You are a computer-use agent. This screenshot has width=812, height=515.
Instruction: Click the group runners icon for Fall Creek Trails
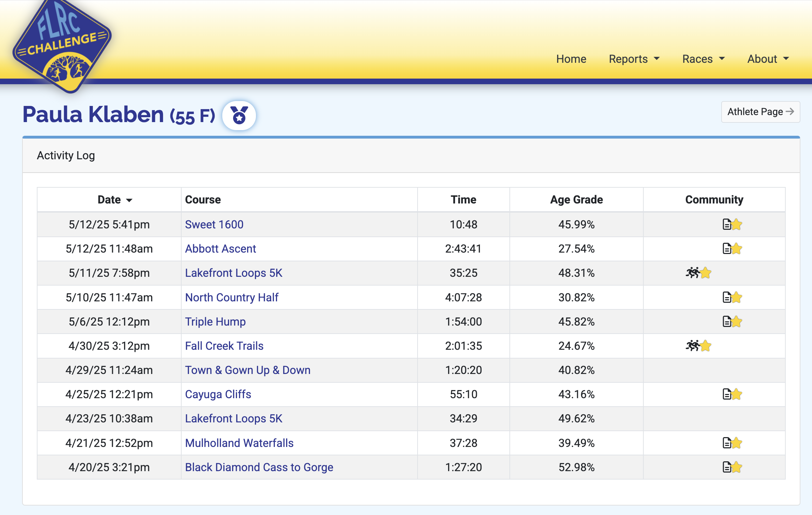point(692,346)
